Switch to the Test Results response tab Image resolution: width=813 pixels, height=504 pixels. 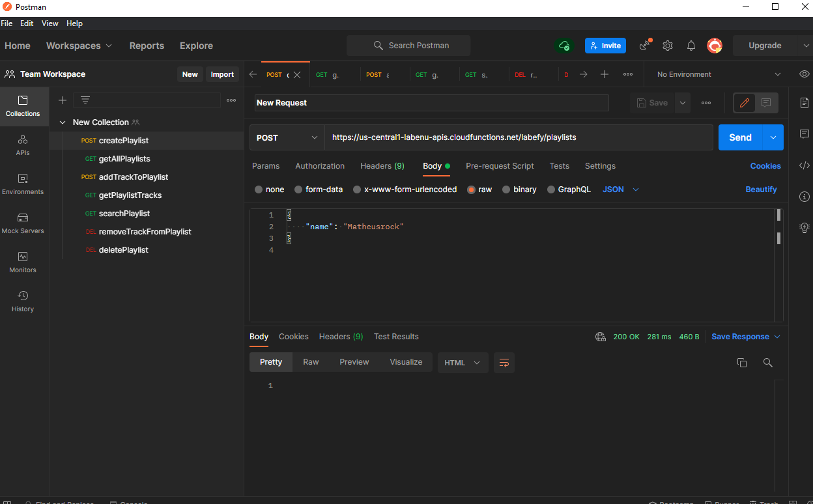point(396,337)
